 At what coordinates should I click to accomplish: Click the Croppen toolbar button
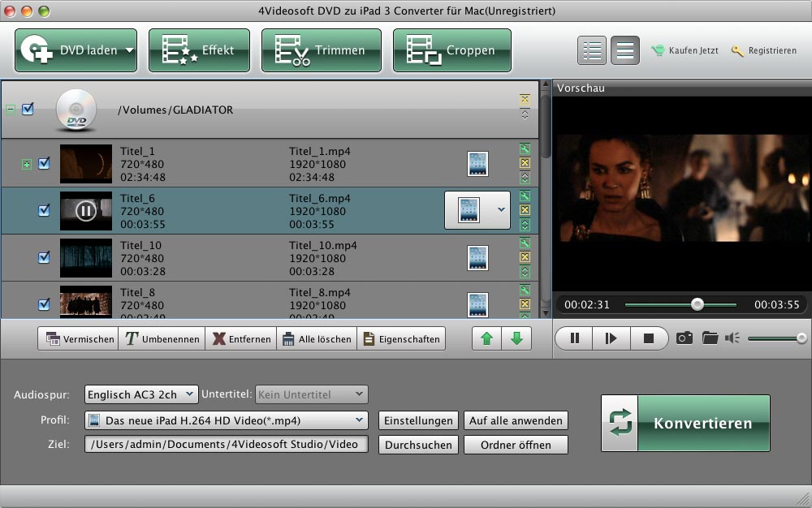click(x=452, y=50)
